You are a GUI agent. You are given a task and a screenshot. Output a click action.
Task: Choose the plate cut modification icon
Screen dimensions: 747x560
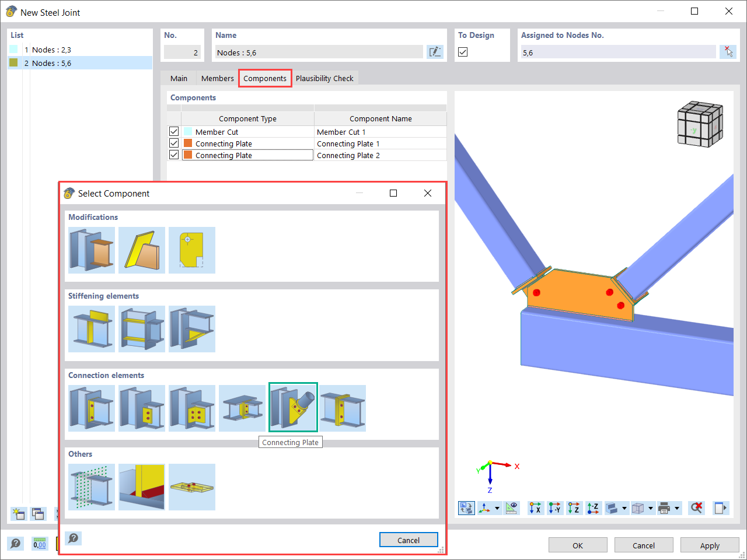click(x=142, y=250)
